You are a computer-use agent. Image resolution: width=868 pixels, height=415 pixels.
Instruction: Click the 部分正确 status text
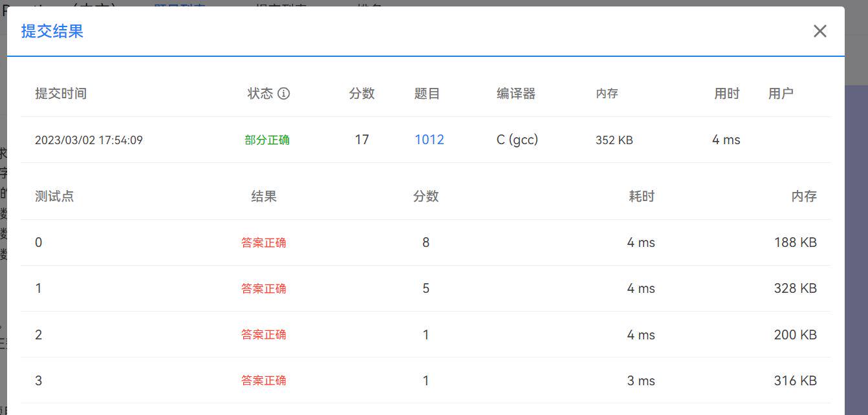pos(267,140)
